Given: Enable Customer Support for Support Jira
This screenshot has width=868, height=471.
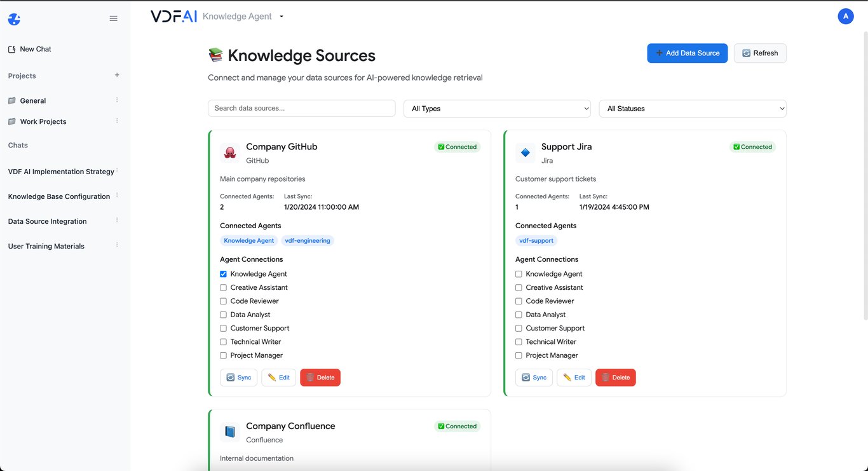Looking at the screenshot, I should [519, 328].
